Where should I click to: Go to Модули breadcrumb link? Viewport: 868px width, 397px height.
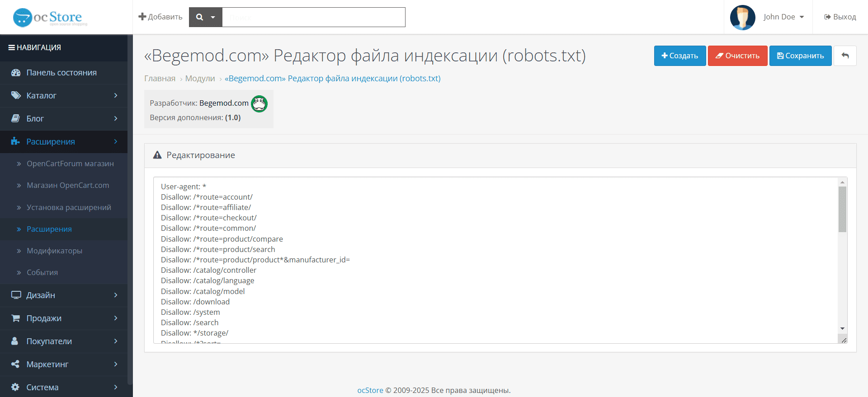point(200,79)
